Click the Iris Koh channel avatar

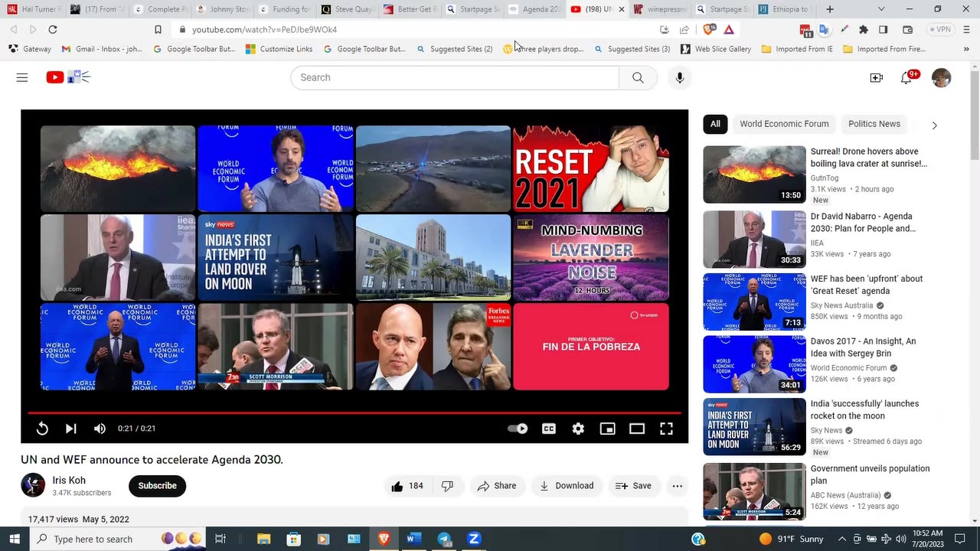point(33,485)
